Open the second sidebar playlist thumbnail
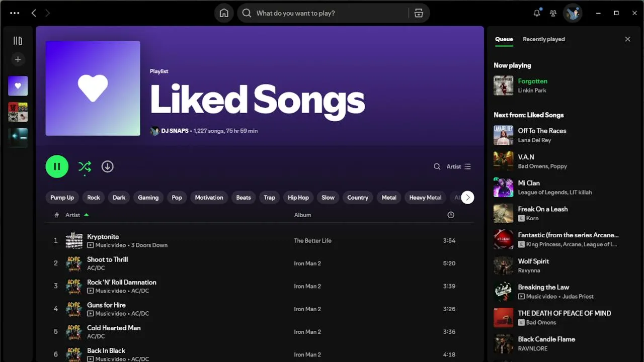Image resolution: width=644 pixels, height=362 pixels. (x=18, y=112)
